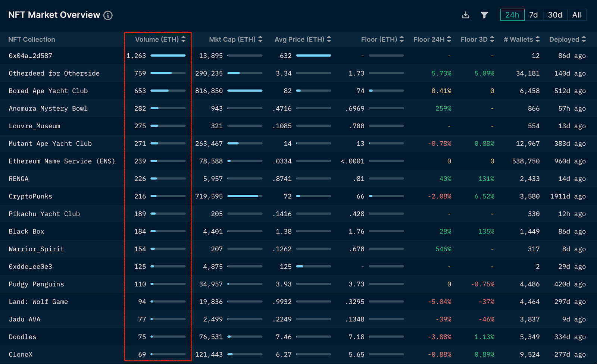Sort by Floor (ETH) arrows

tap(401, 39)
